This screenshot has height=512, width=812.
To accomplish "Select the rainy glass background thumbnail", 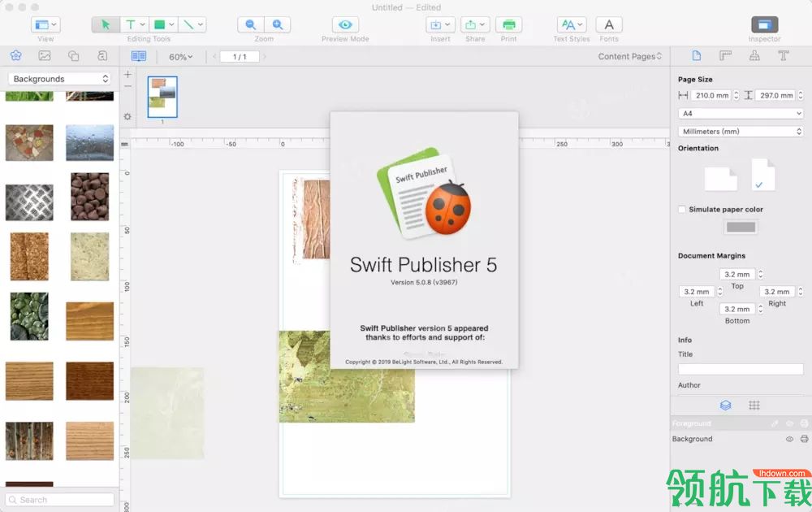I will pyautogui.click(x=89, y=142).
